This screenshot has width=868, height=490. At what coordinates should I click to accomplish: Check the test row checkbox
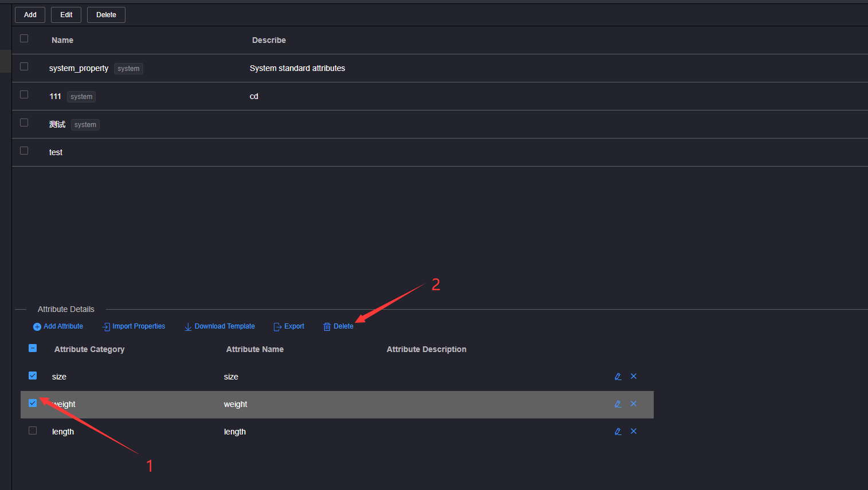coord(24,151)
